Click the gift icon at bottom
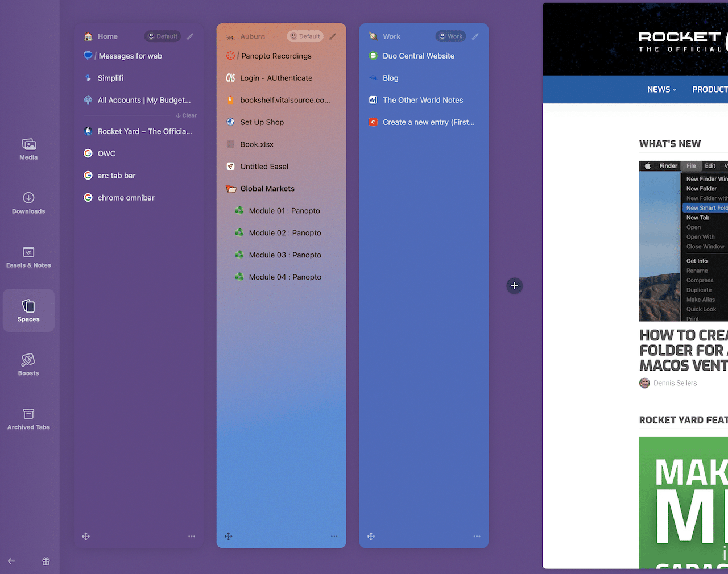 [46, 561]
